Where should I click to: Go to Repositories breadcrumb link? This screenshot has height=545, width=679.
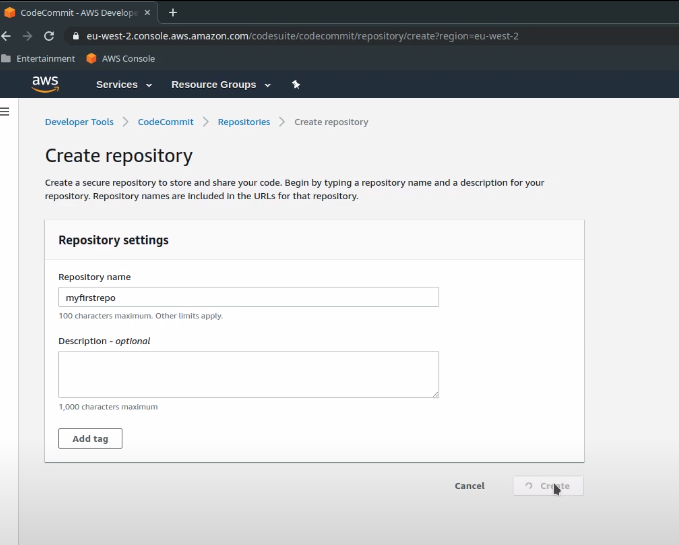244,122
